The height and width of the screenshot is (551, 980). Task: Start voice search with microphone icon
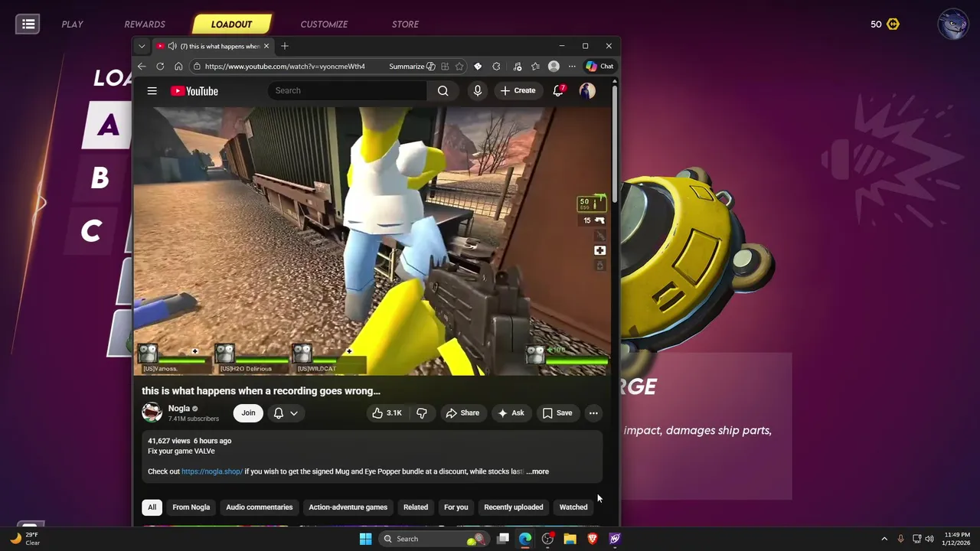pos(477,90)
